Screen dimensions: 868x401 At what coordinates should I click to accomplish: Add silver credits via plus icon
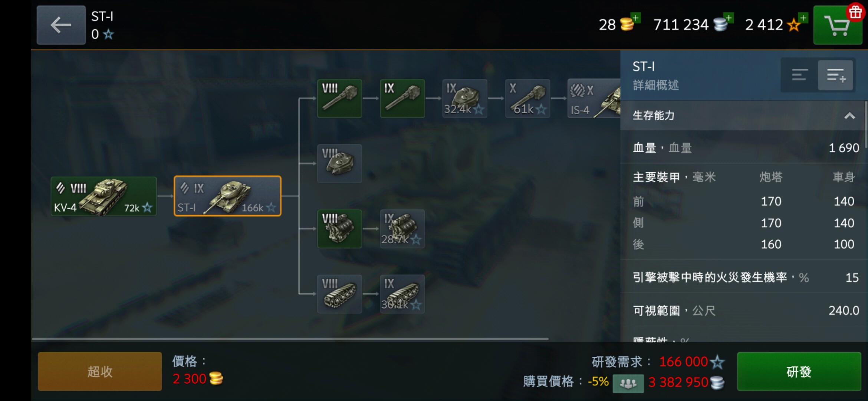click(x=729, y=17)
